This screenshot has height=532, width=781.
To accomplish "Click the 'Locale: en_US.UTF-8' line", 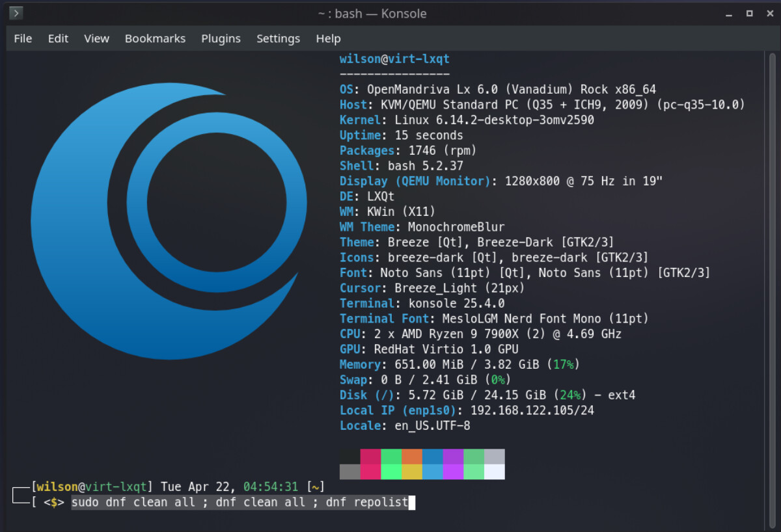I will [x=405, y=426].
